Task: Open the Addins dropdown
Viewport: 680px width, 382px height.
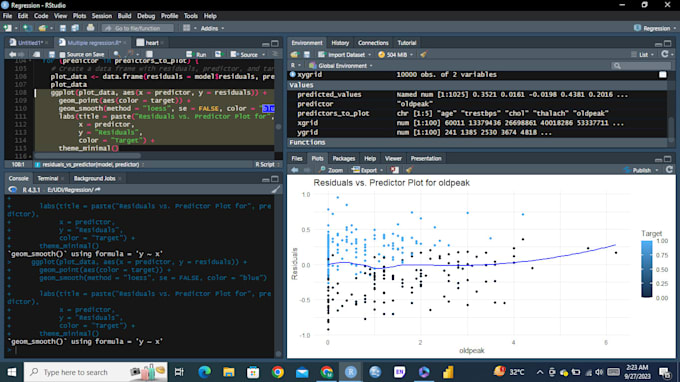Action: coord(212,28)
